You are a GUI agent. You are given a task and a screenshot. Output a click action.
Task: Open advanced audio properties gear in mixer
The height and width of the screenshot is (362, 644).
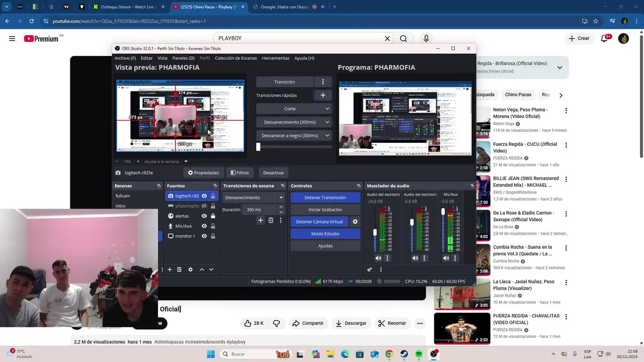370,269
